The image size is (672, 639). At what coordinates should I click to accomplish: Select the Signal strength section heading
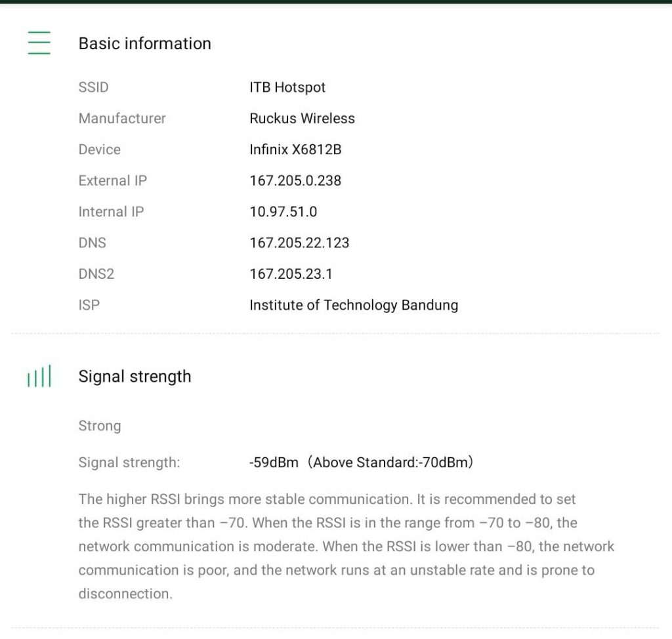pos(135,377)
